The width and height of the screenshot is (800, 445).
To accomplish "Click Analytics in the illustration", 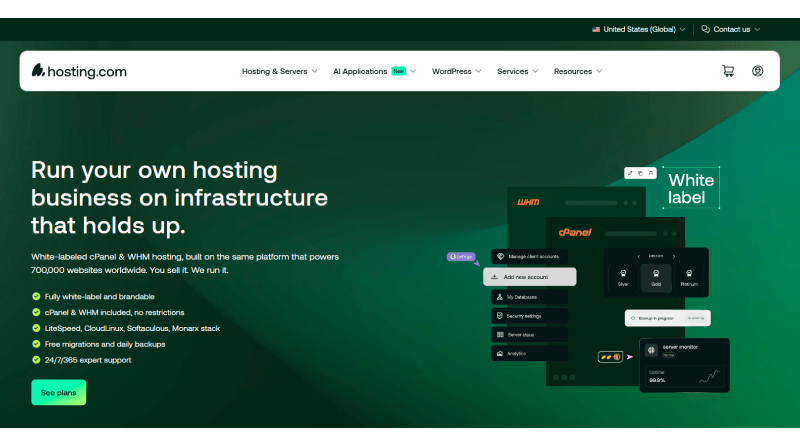I will [529, 354].
